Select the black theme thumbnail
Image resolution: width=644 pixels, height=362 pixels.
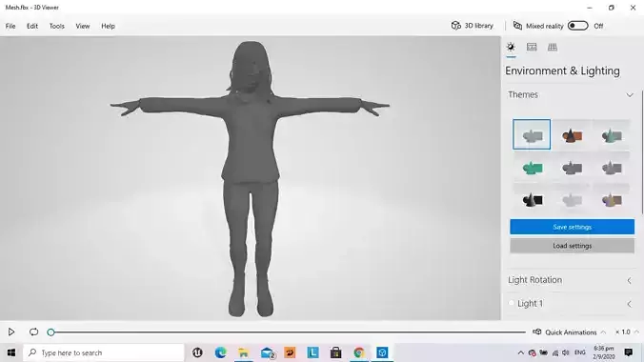click(x=532, y=200)
